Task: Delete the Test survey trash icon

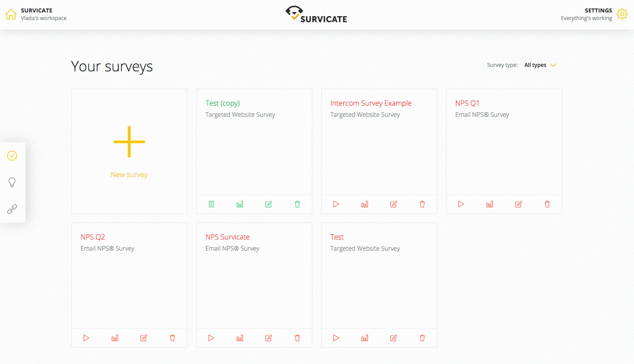Action: click(422, 338)
